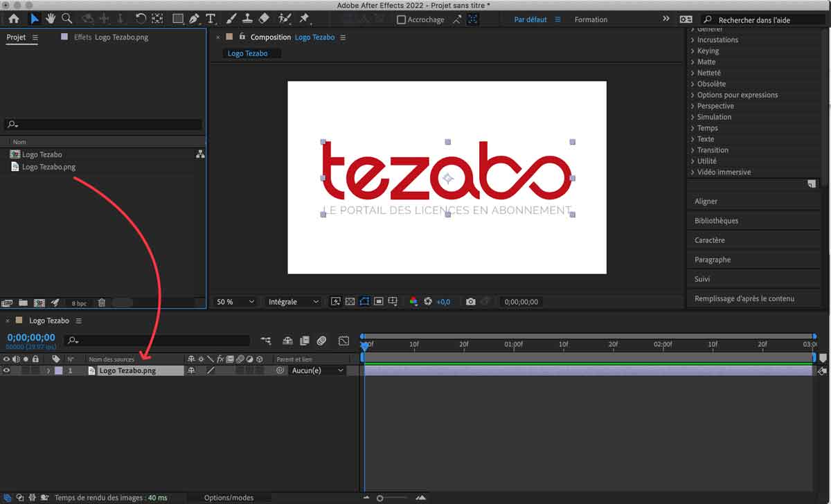Viewport: 831px width, 504px height.
Task: Open the Bibliothèques panel
Action: click(716, 221)
